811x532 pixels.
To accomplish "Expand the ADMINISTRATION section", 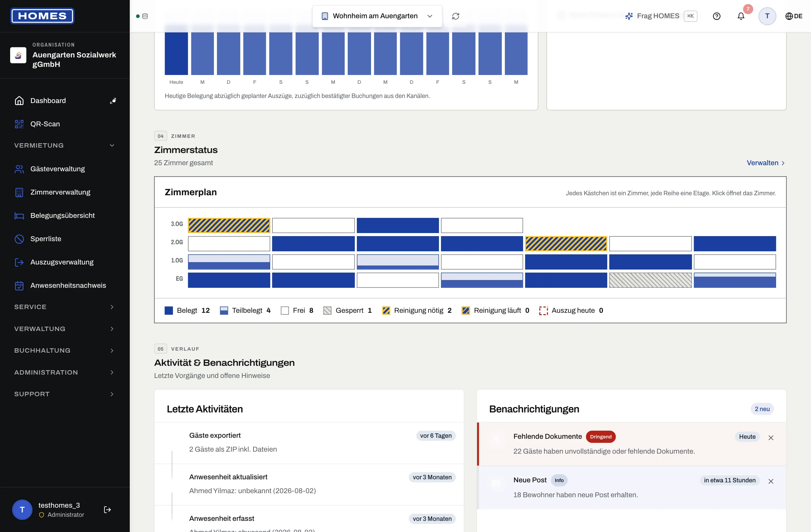I will coord(65,372).
